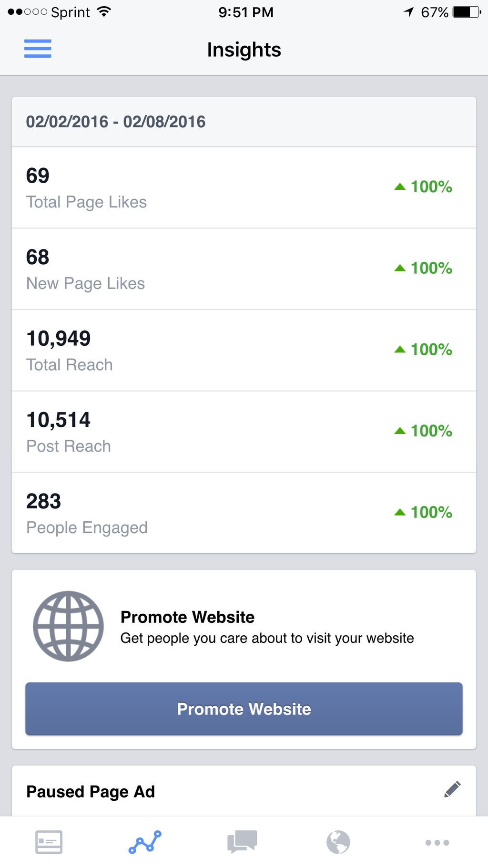Tap the 100% increase for Total Reach
Screen dimensions: 488x868
424,350
